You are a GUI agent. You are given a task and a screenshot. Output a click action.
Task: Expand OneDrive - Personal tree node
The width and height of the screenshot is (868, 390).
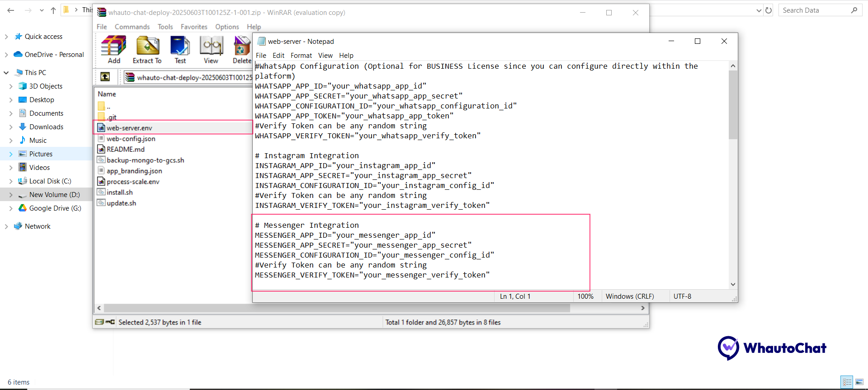point(6,55)
